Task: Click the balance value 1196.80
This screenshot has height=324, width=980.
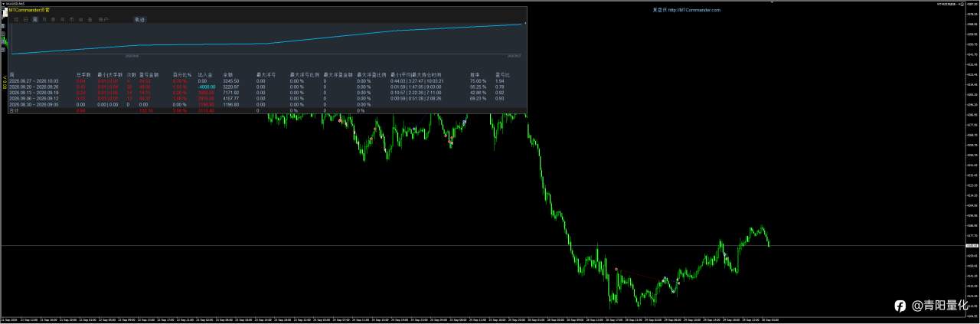Action: (x=231, y=104)
